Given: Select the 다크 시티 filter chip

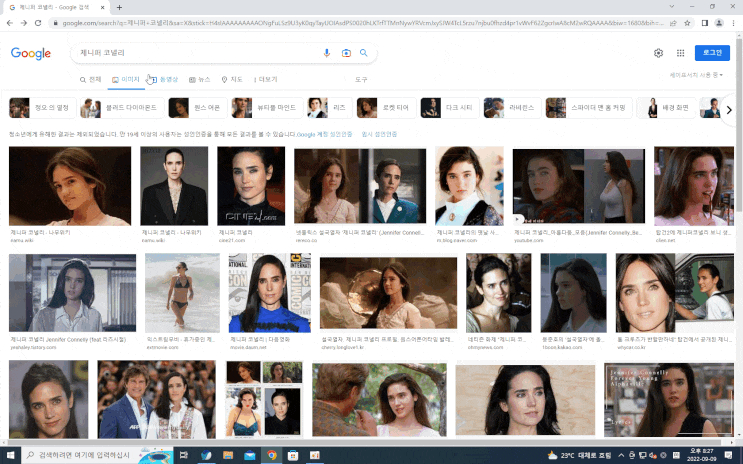Looking at the screenshot, I should point(449,108).
